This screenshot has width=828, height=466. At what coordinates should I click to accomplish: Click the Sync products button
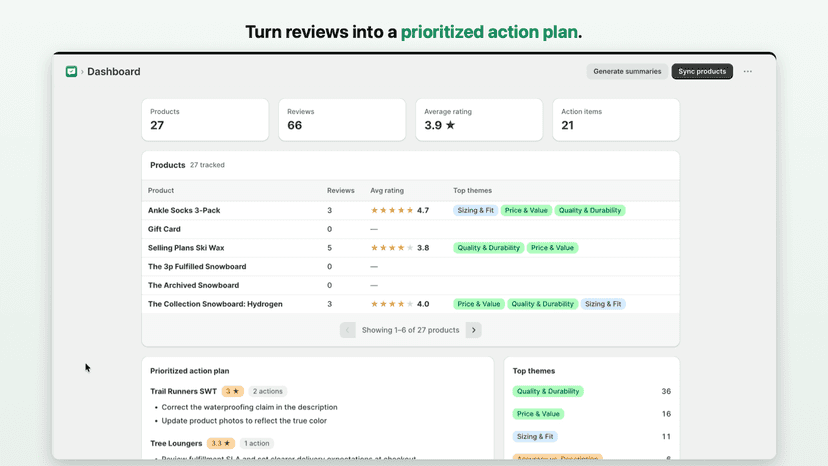click(702, 71)
